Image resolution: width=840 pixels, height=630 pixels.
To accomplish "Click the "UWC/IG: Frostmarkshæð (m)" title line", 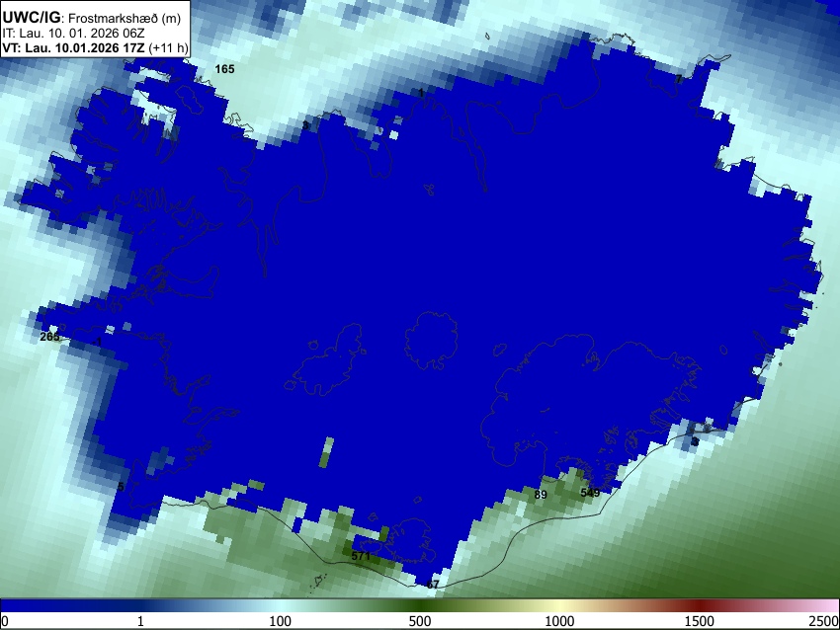I will click(92, 18).
